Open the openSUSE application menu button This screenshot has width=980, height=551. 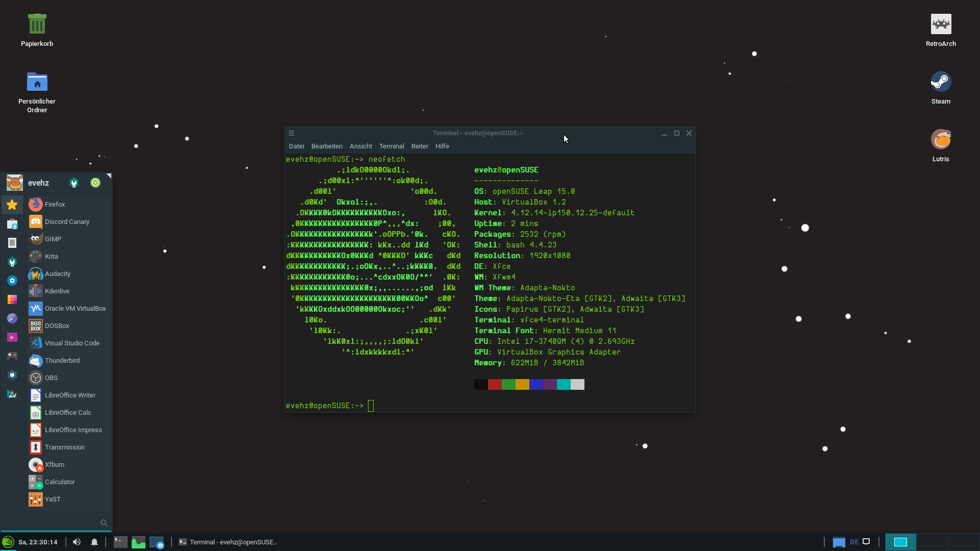click(x=8, y=542)
